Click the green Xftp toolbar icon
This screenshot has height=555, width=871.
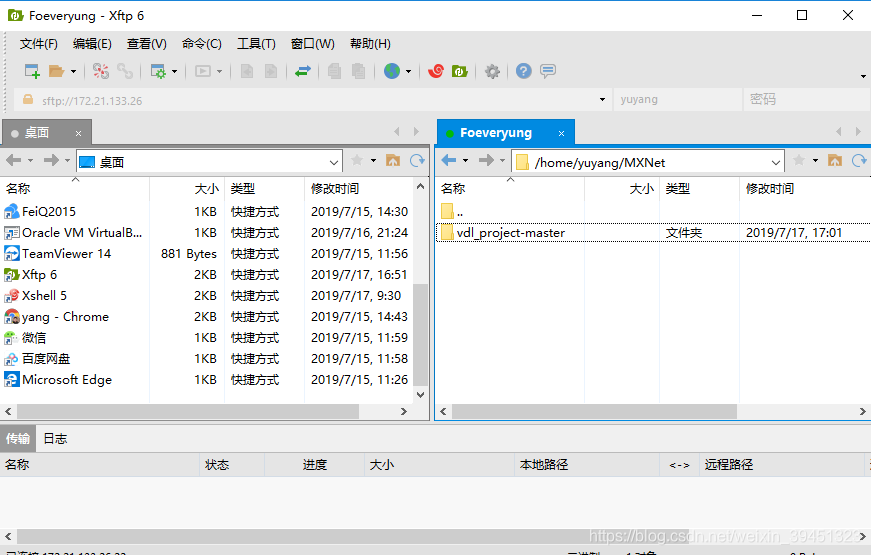coord(460,71)
